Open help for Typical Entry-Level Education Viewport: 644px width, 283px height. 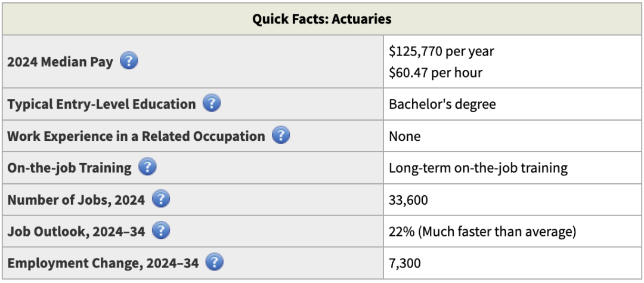pyautogui.click(x=212, y=104)
